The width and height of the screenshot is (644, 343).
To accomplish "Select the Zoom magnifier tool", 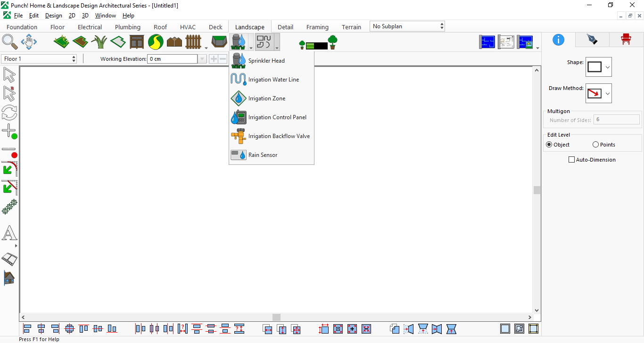I will tap(10, 42).
